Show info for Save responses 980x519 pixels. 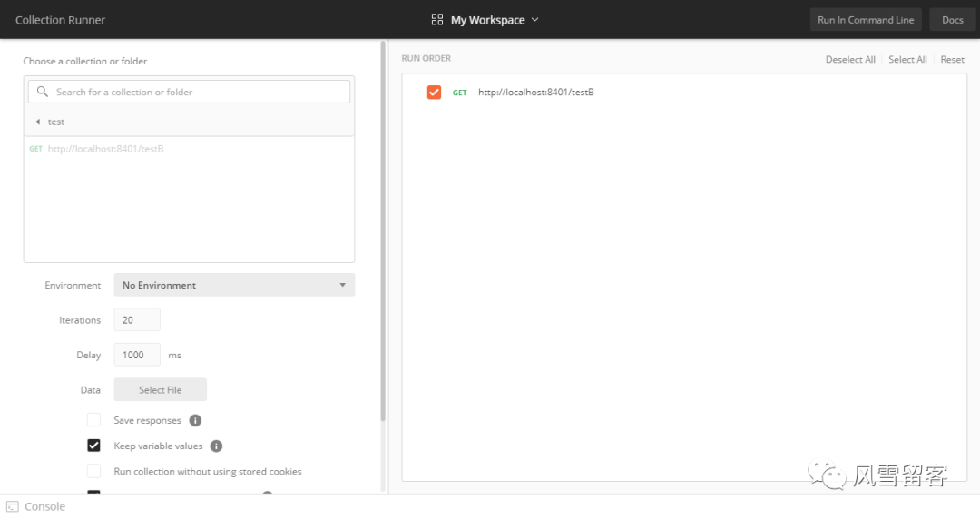(x=196, y=420)
